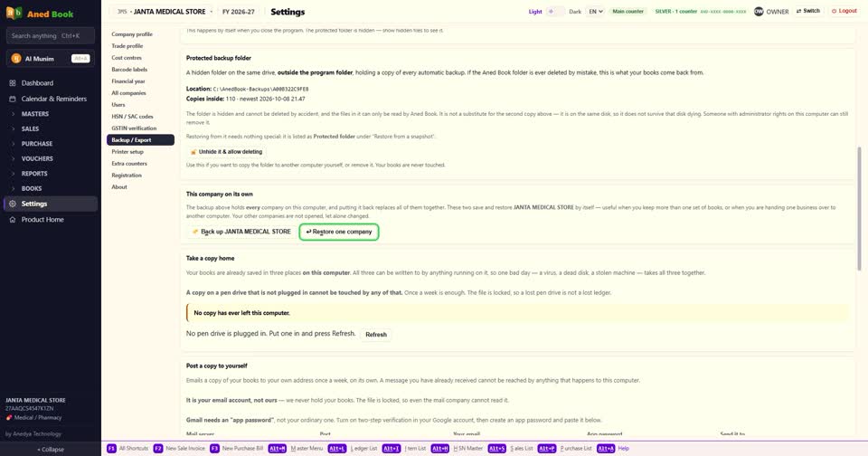Viewport: 868px width, 456px height.
Task: Open Product Home from the sidebar
Action: tap(51, 220)
